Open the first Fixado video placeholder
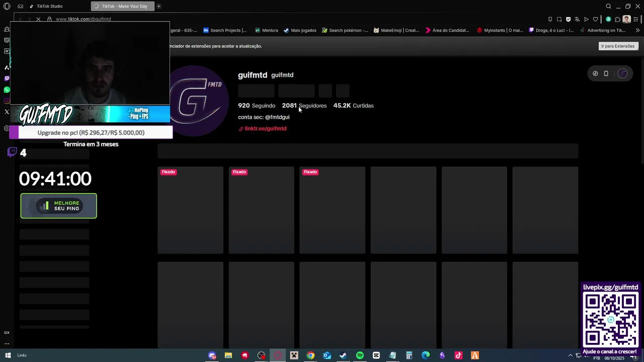The image size is (644, 362). tap(190, 210)
